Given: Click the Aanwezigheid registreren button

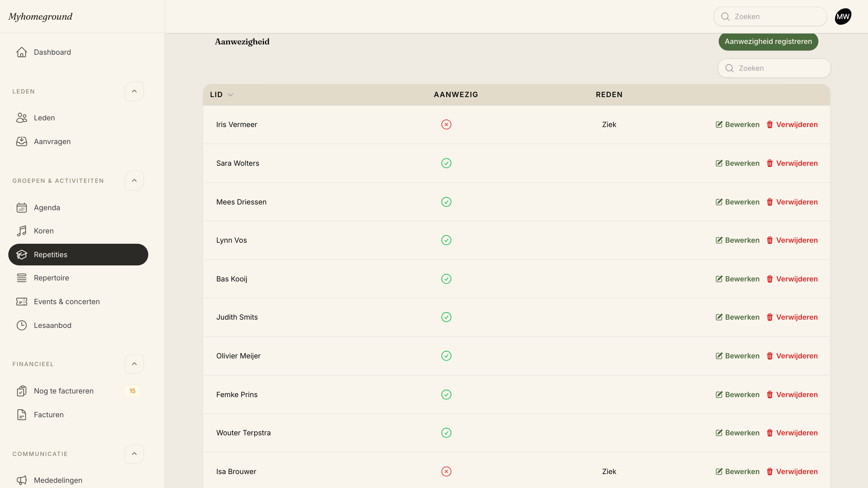Looking at the screenshot, I should click(x=768, y=41).
